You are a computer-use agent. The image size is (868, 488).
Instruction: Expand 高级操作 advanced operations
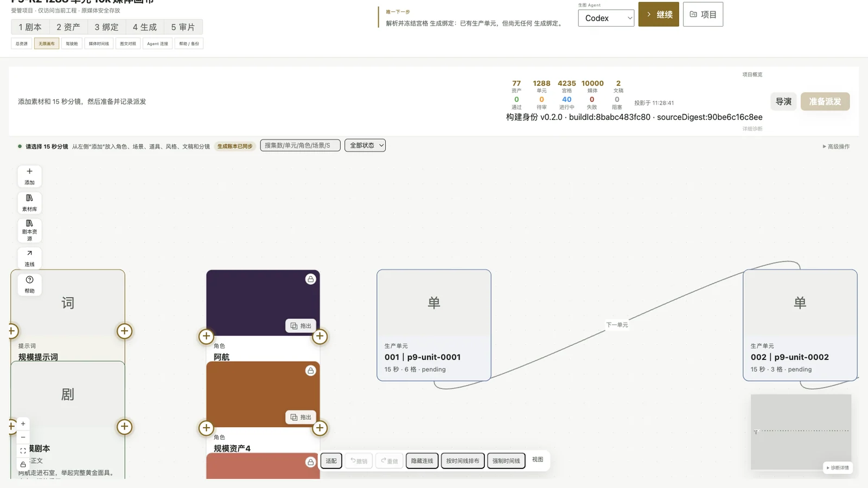[x=836, y=146]
